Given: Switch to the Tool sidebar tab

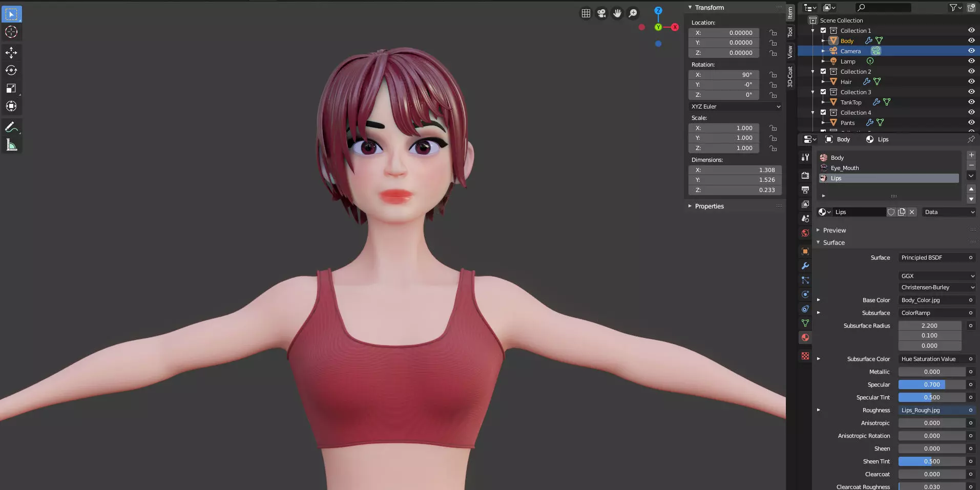Looking at the screenshot, I should [x=790, y=32].
